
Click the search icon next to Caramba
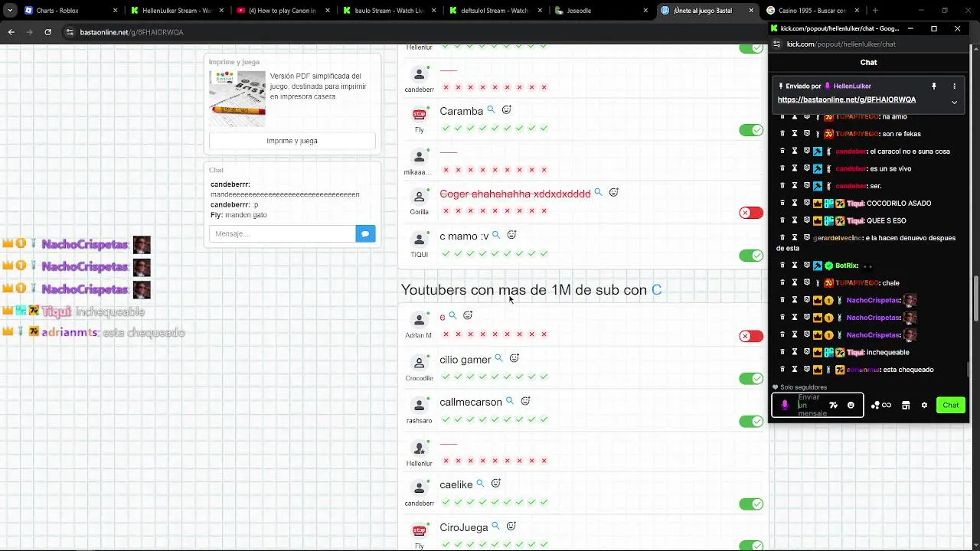(491, 110)
